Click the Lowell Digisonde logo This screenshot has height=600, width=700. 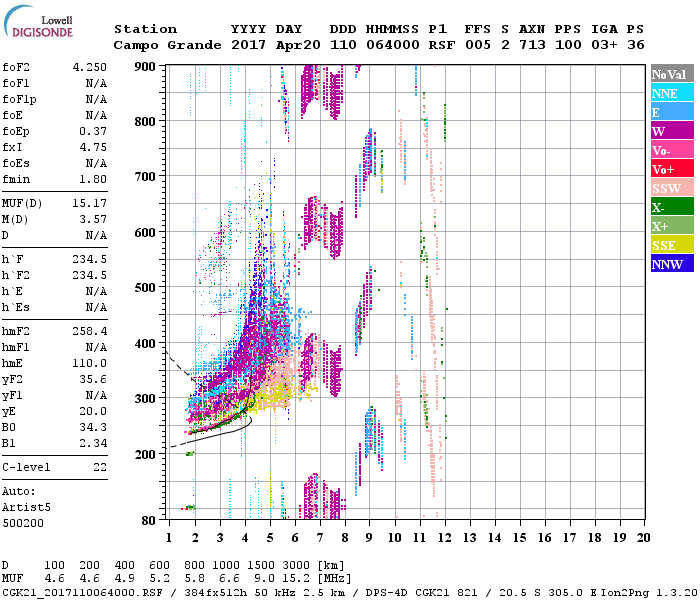[x=38, y=22]
